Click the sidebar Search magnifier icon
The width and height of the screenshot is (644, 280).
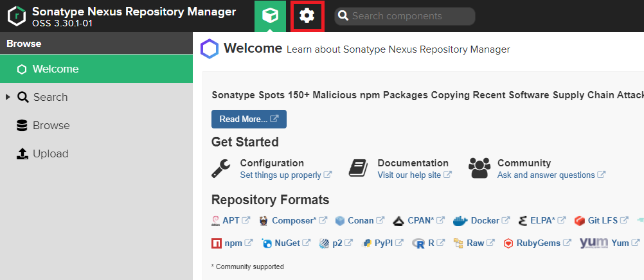pos(22,98)
